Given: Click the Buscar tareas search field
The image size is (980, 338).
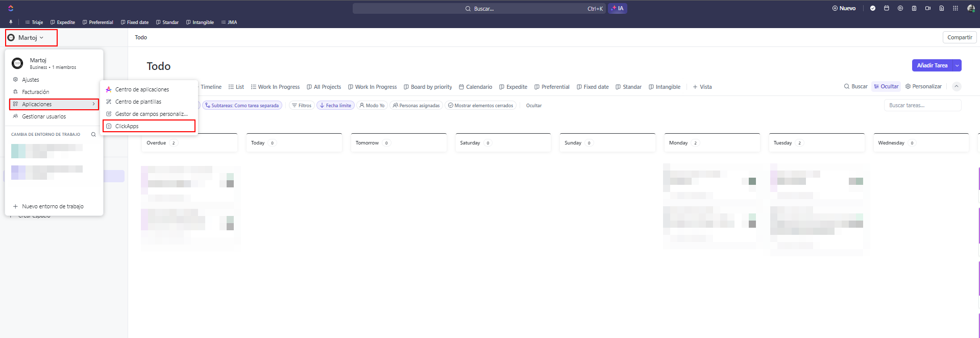Looking at the screenshot, I should (x=922, y=106).
